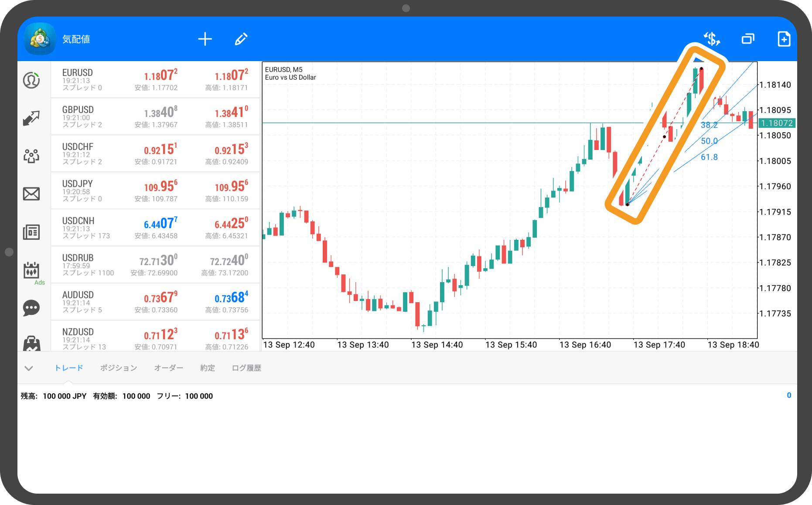Open the chat bubble icon

click(x=31, y=308)
